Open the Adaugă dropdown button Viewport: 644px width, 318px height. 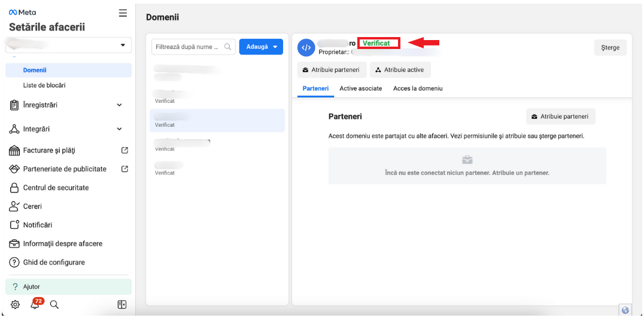(261, 47)
